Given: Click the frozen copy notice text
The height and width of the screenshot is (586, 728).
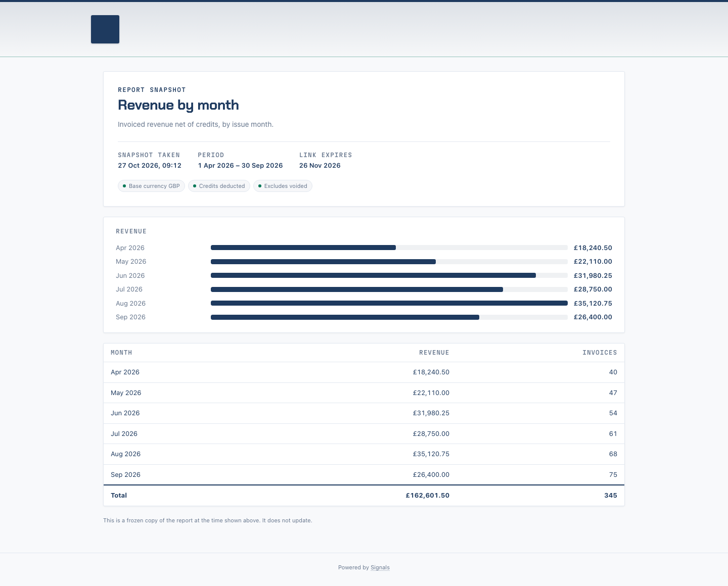Looking at the screenshot, I should coord(208,520).
